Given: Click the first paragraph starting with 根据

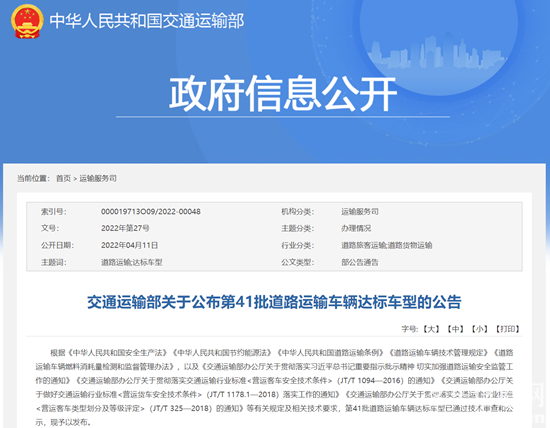Looking at the screenshot, I should click(274, 387).
